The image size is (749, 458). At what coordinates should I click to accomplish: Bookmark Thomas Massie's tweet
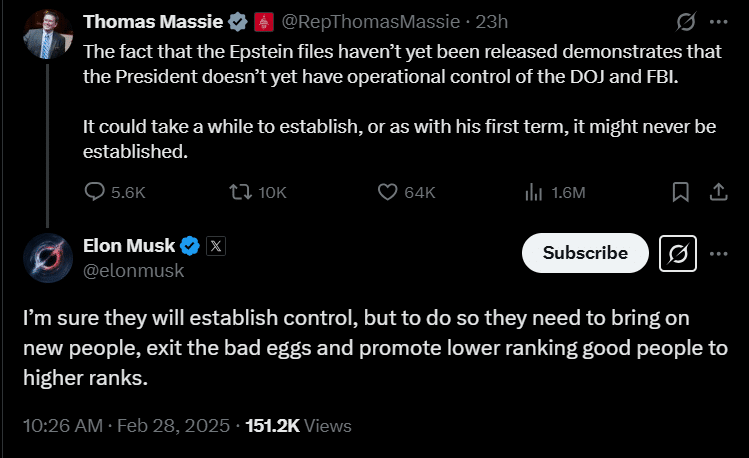pos(680,192)
